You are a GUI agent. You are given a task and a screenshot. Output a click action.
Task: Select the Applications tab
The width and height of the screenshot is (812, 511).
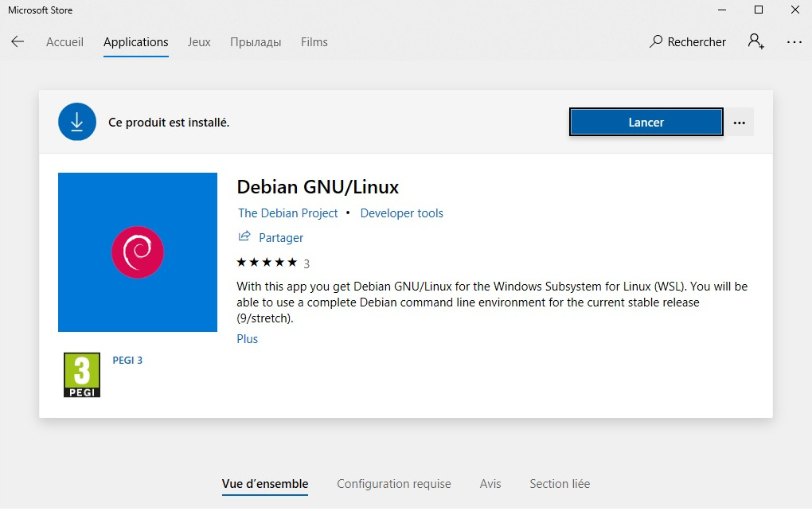135,42
